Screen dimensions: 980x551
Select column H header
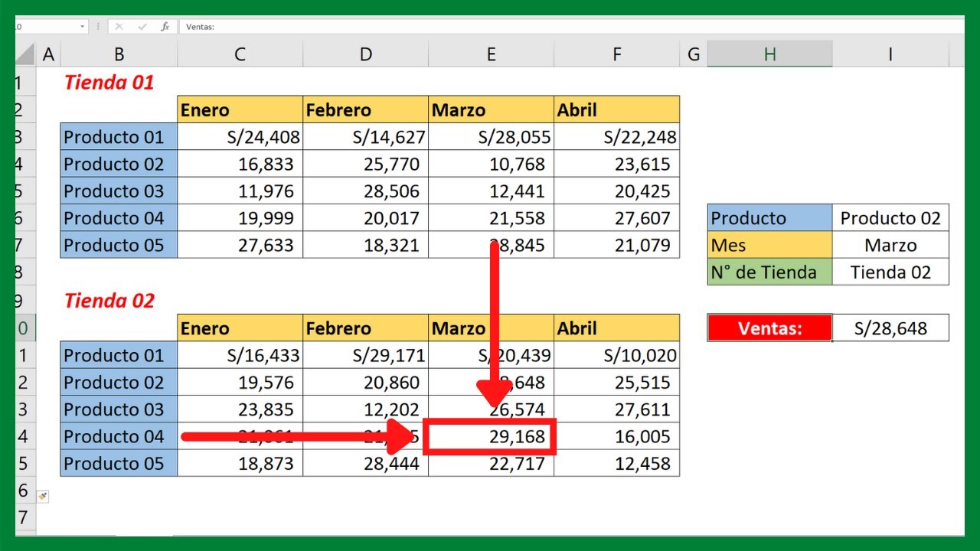pyautogui.click(x=769, y=54)
